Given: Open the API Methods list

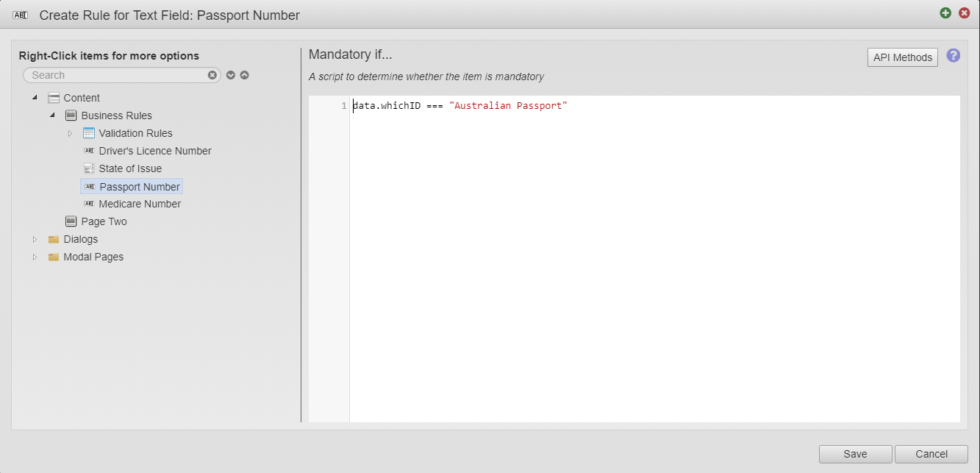Looking at the screenshot, I should (x=902, y=57).
